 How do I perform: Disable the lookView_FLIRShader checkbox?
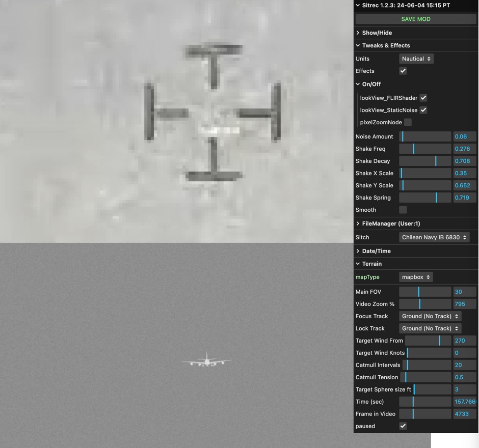[x=423, y=98]
